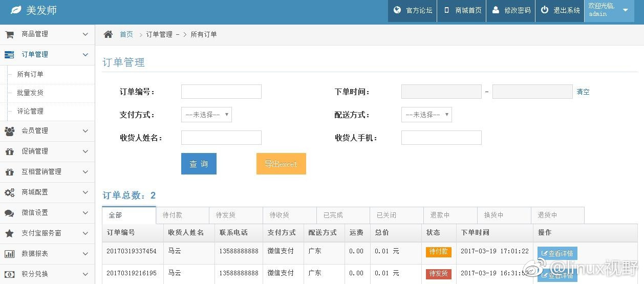Screen dimensions: 644x284
Task: Click the 清空 link beside date range
Action: coord(583,92)
